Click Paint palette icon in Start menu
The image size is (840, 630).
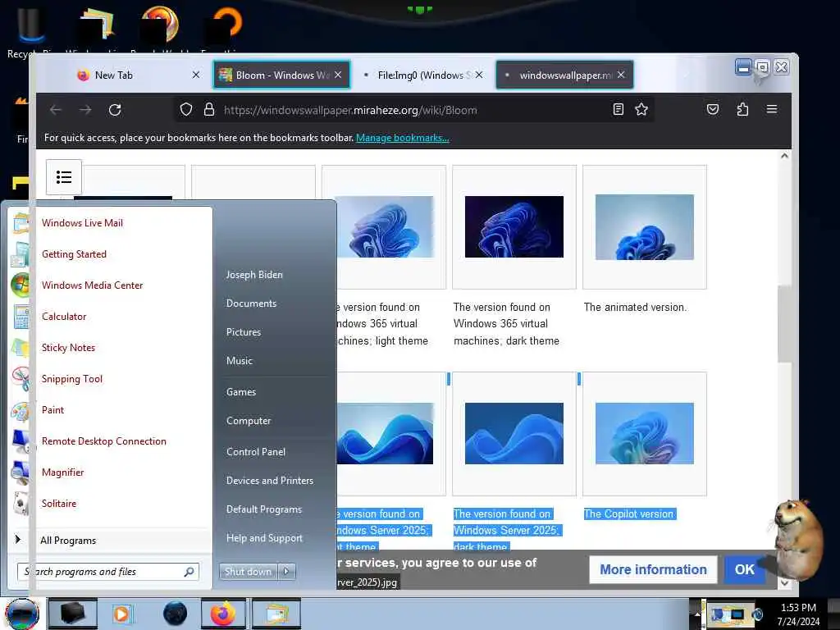[21, 411]
